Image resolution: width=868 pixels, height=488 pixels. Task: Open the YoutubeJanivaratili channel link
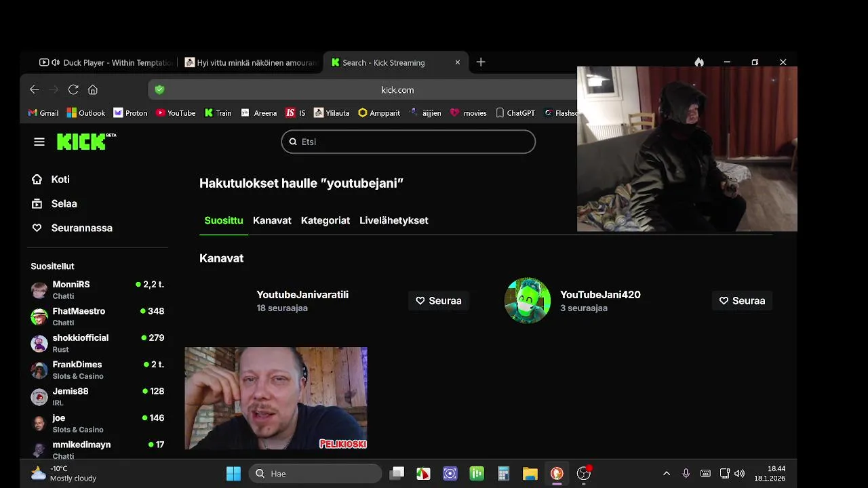(x=302, y=295)
